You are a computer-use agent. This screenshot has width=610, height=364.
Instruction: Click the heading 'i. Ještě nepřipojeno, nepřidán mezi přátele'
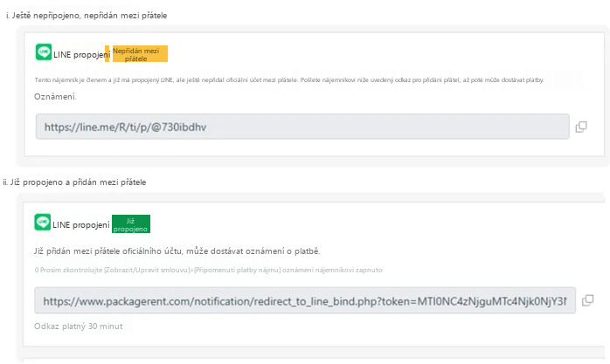click(87, 16)
